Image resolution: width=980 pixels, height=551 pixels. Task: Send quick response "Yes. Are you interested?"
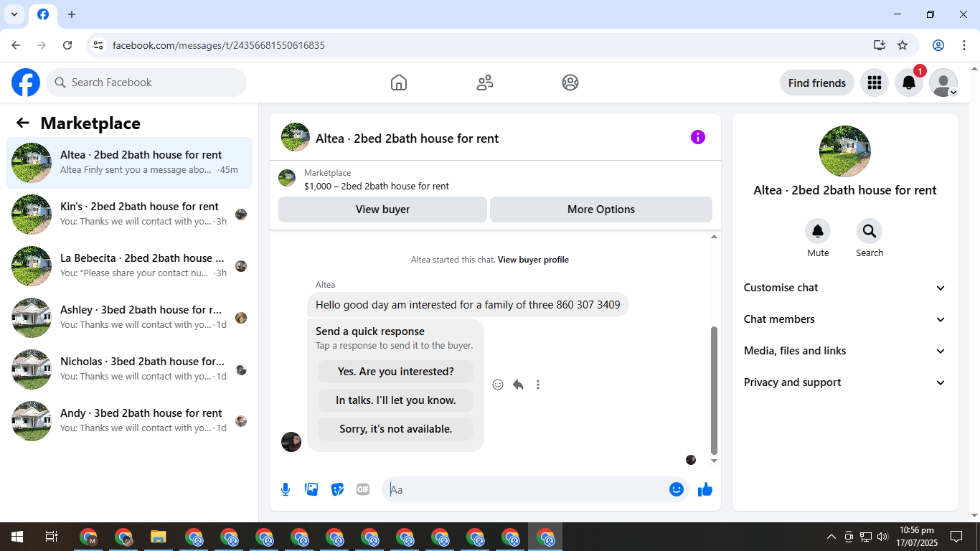pyautogui.click(x=396, y=372)
